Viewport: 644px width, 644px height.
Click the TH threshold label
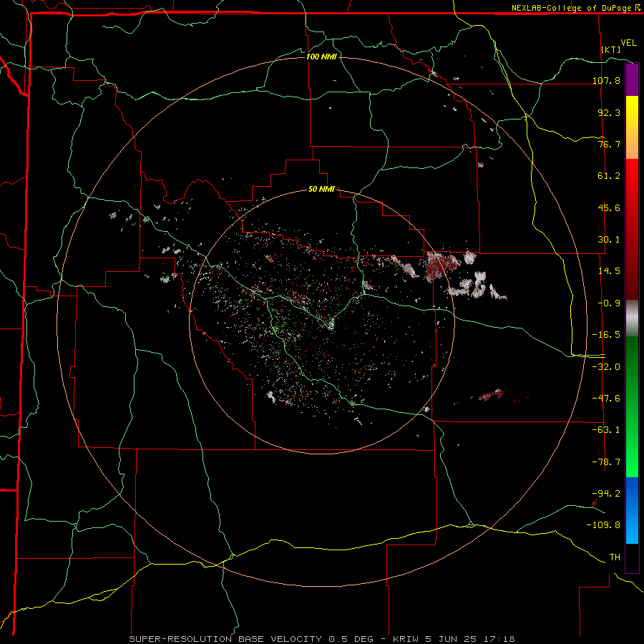coord(615,557)
